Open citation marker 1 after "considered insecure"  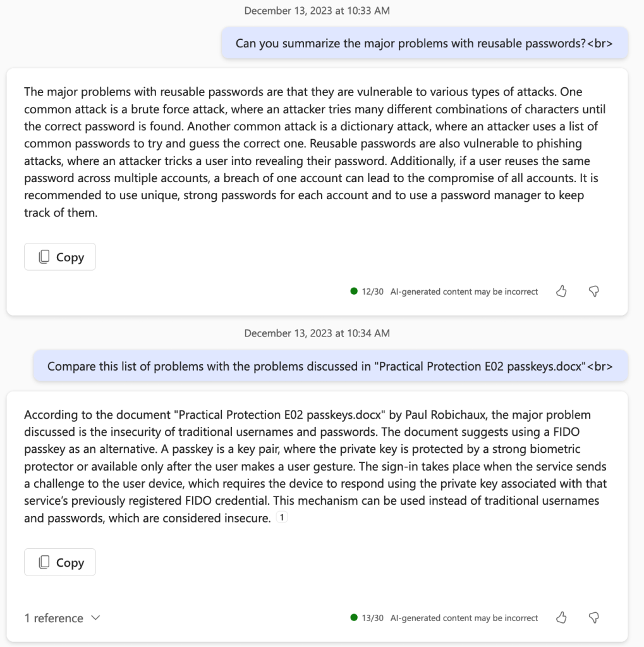(x=283, y=519)
